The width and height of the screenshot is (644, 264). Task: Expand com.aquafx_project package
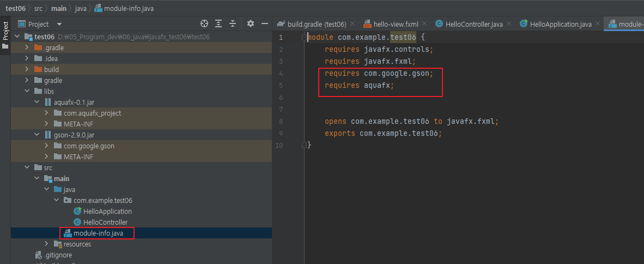click(46, 113)
